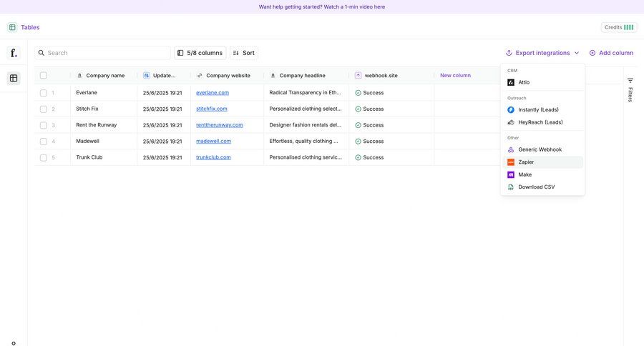Click the purple Make icon
The height and width of the screenshot is (346, 644).
(x=511, y=174)
